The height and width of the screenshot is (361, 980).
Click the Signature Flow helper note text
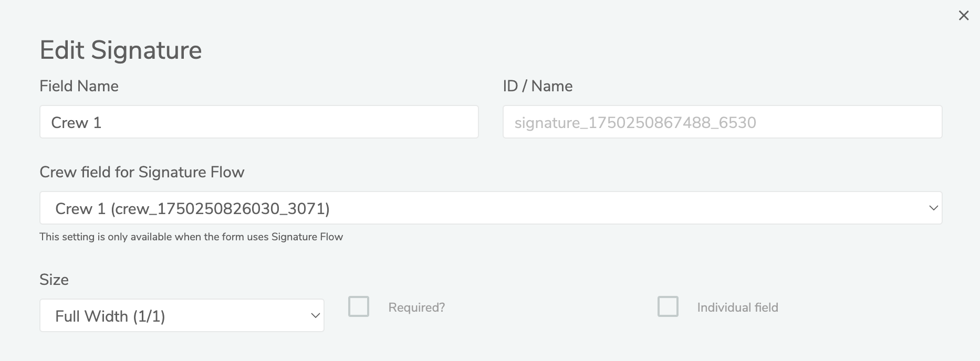191,237
